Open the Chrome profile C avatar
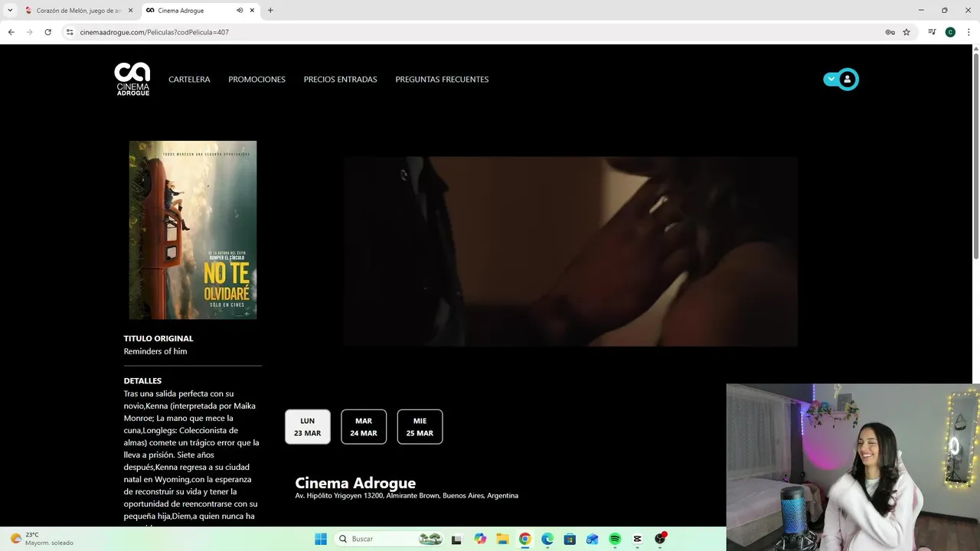This screenshot has width=980, height=551. 950,32
